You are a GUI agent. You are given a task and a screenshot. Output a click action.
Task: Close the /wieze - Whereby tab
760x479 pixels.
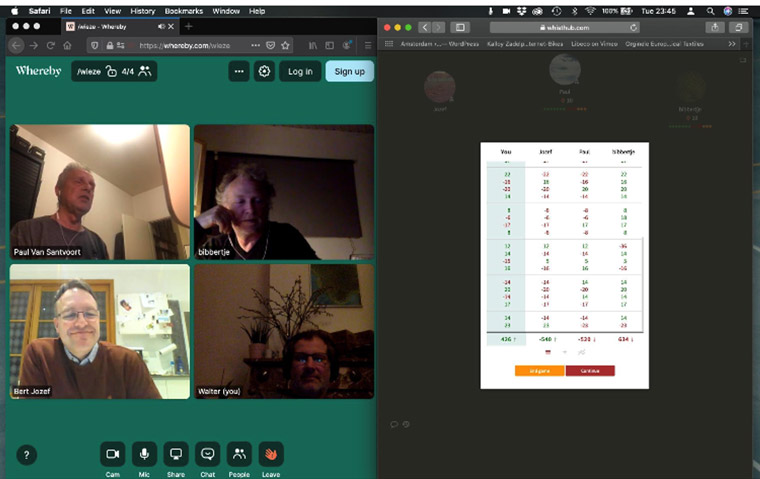tap(171, 27)
